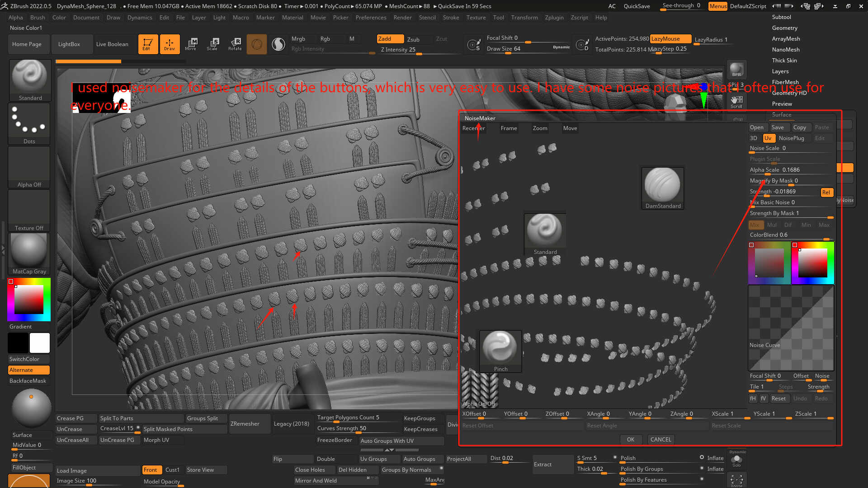Viewport: 868px width, 488px height.
Task: Toggle Uv mode in NoiseMaker
Action: 768,138
